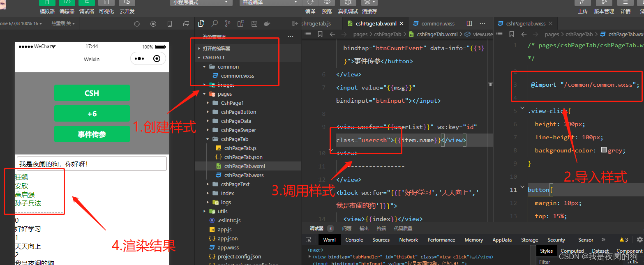Select common.wxss in file tree

pyautogui.click(x=248, y=76)
